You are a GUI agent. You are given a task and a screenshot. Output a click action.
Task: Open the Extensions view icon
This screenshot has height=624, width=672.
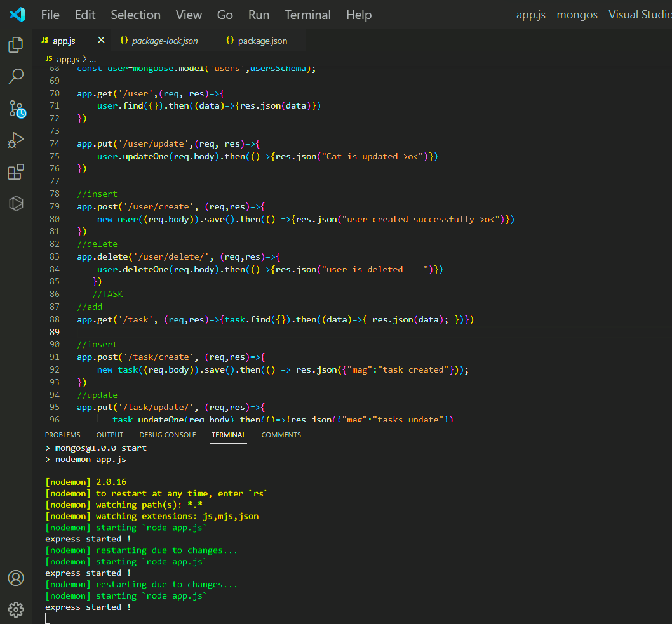(x=16, y=172)
